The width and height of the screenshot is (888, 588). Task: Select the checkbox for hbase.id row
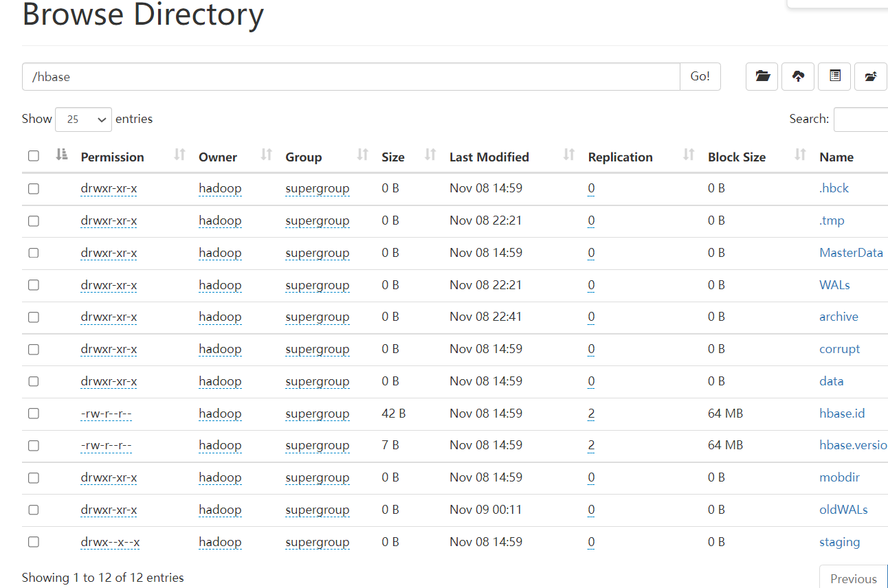pyautogui.click(x=34, y=414)
